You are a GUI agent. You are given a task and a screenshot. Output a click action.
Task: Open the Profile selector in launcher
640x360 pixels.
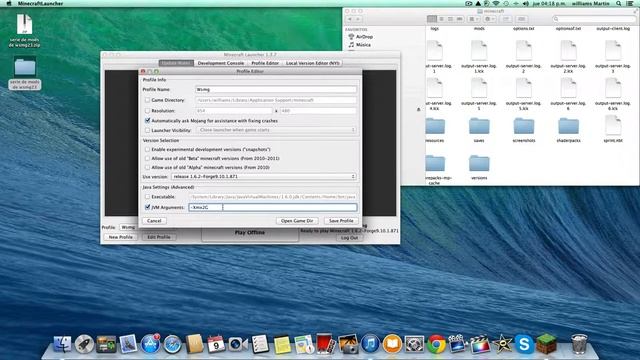pos(128,227)
